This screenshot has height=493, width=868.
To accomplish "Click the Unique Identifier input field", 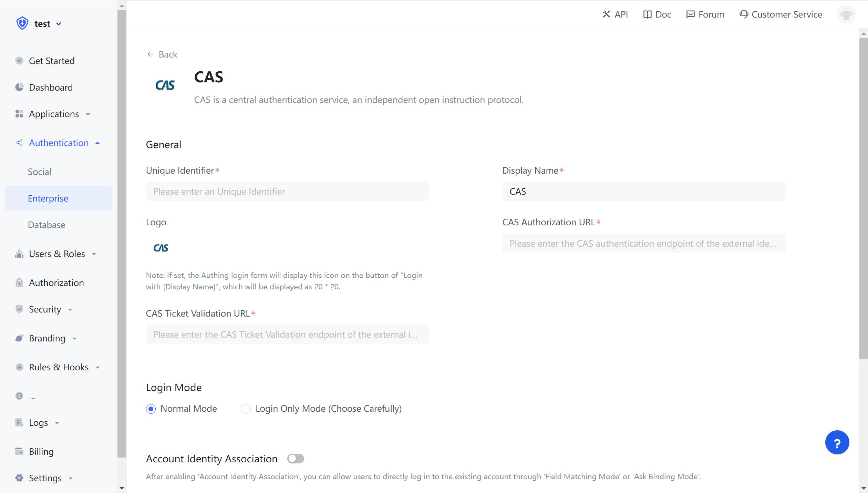I will point(287,191).
